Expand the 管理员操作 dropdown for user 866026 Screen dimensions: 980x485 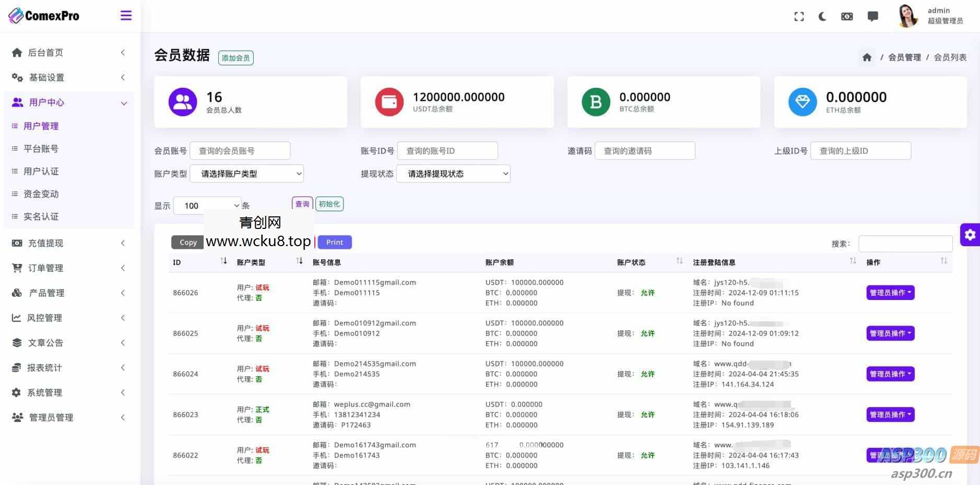pyautogui.click(x=890, y=293)
